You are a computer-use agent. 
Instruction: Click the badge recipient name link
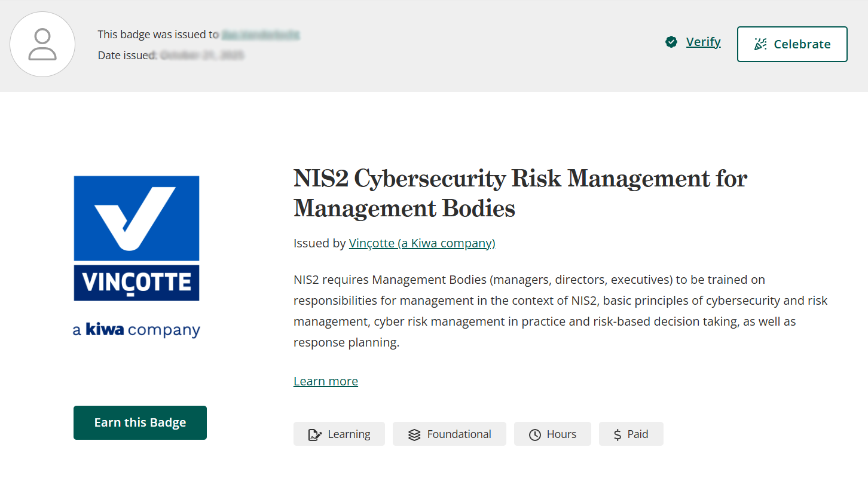[261, 35]
